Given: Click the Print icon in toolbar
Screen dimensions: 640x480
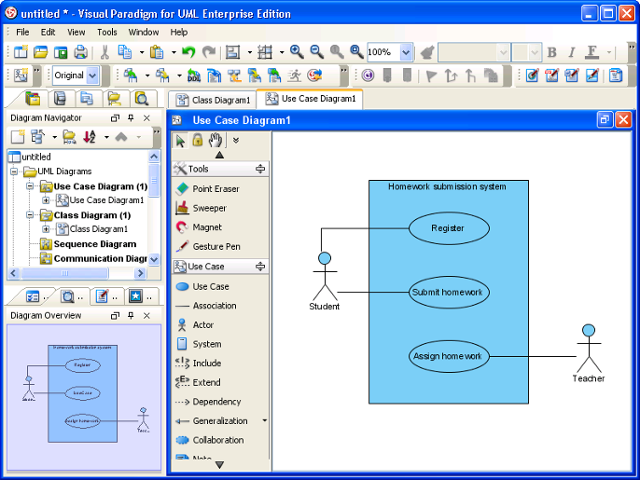Looking at the screenshot, I should tap(80, 52).
